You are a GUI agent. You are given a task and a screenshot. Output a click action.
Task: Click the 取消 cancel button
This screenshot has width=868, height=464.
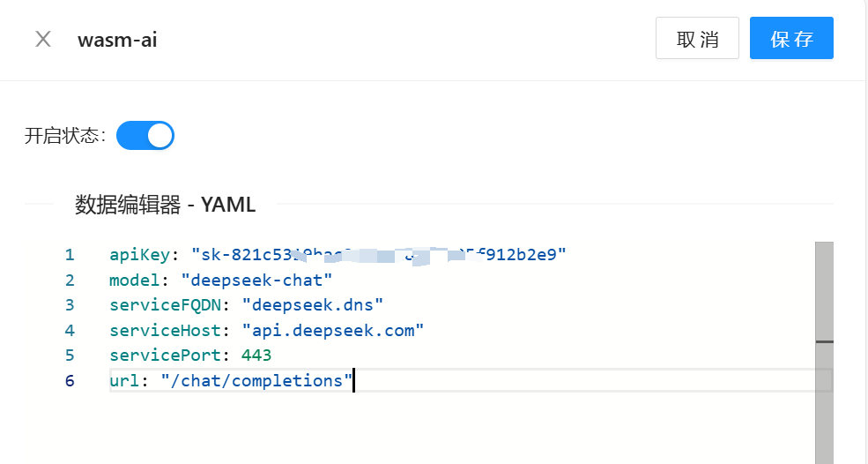697,40
